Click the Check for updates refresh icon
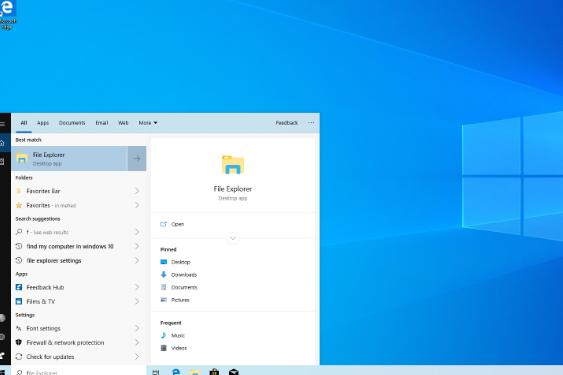The image size is (563, 375). click(x=19, y=357)
